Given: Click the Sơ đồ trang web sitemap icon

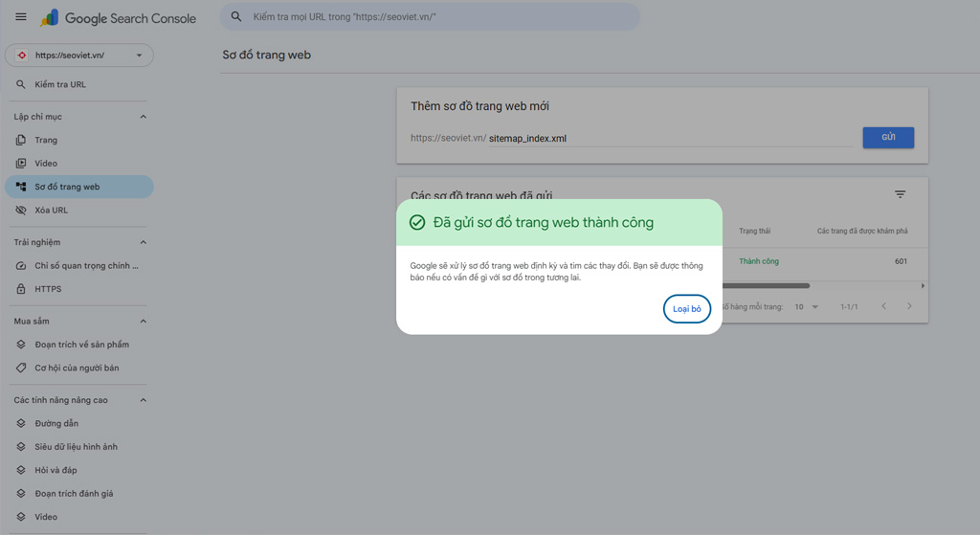Looking at the screenshot, I should click(x=21, y=187).
